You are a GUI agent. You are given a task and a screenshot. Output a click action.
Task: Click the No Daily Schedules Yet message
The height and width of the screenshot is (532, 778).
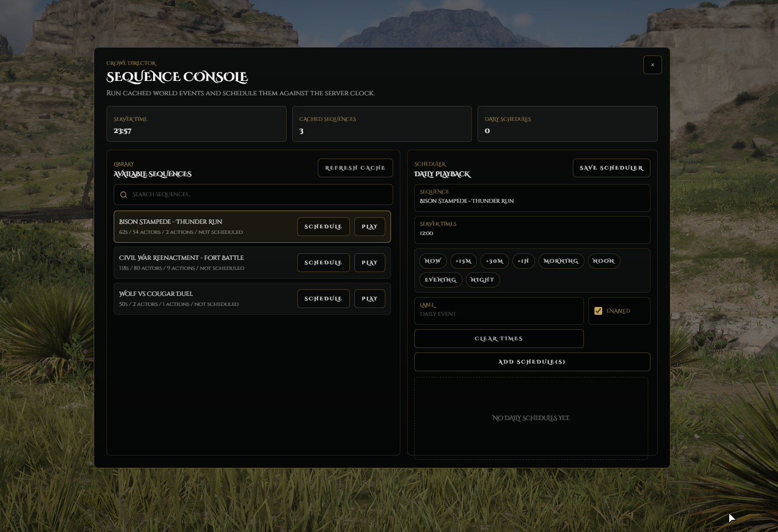tap(531, 418)
